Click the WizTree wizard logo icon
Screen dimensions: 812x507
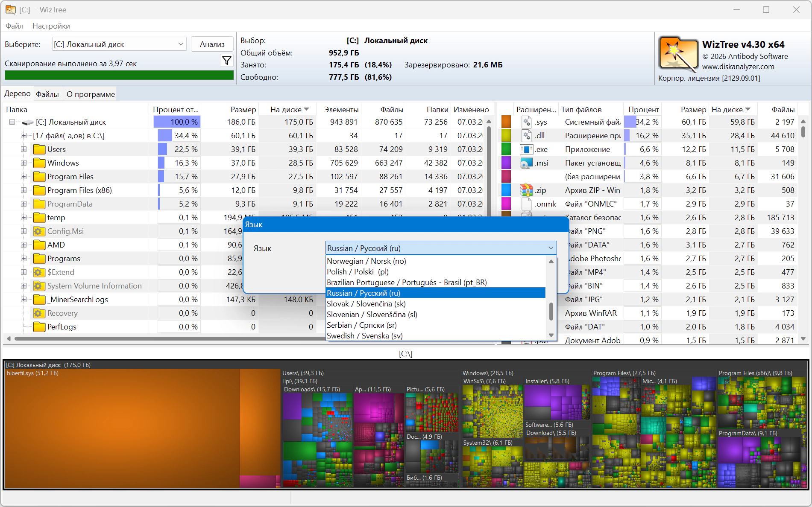[x=677, y=54]
